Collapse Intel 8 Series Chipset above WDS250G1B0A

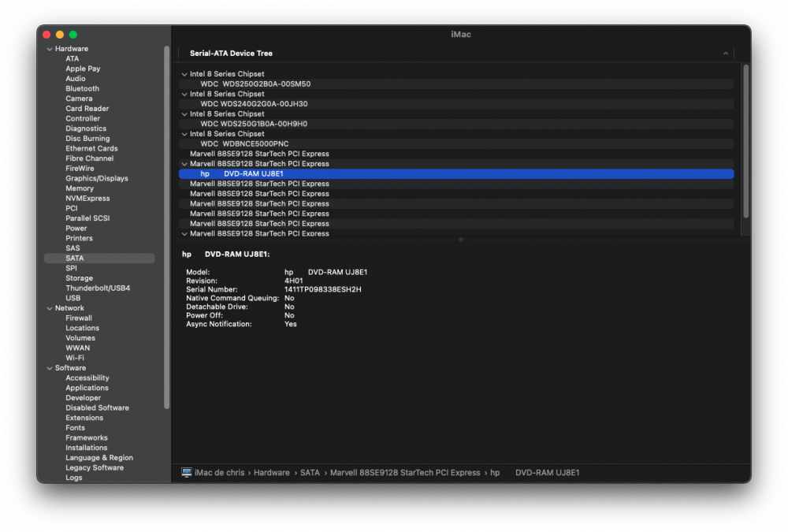point(184,114)
